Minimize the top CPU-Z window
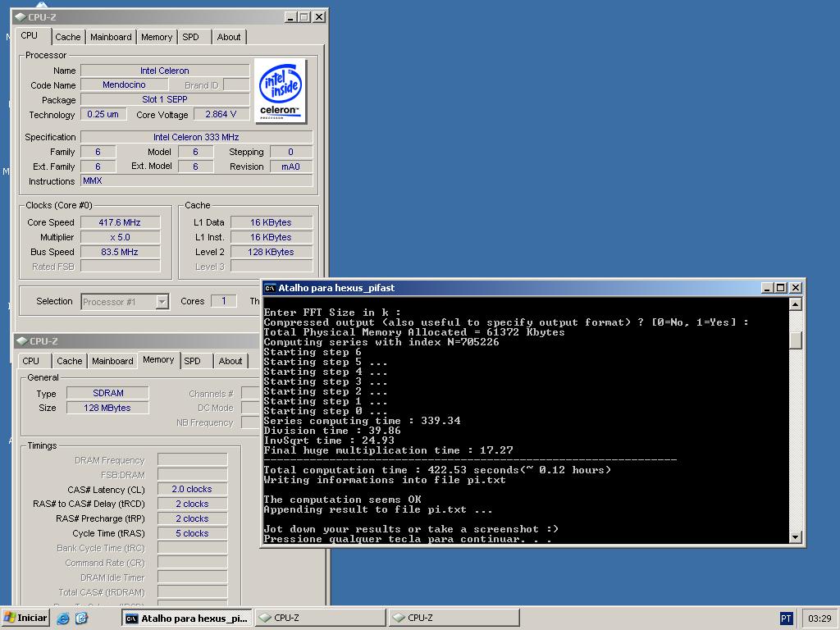 [x=290, y=17]
